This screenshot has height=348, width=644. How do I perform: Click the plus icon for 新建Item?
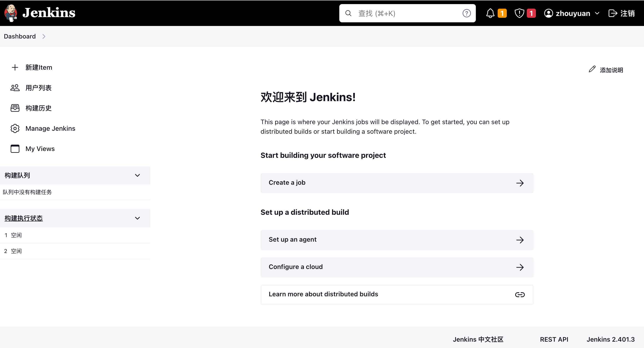[x=15, y=67]
